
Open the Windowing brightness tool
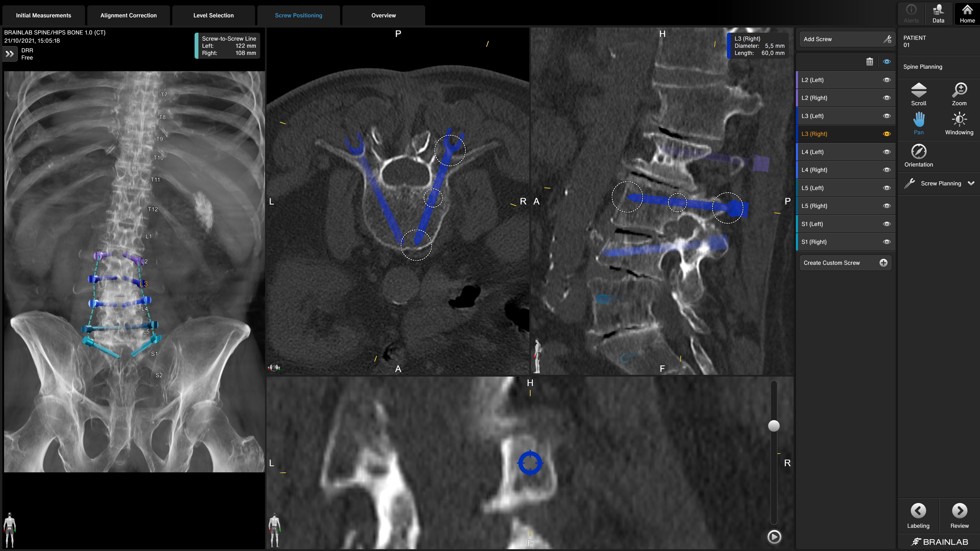tap(959, 123)
